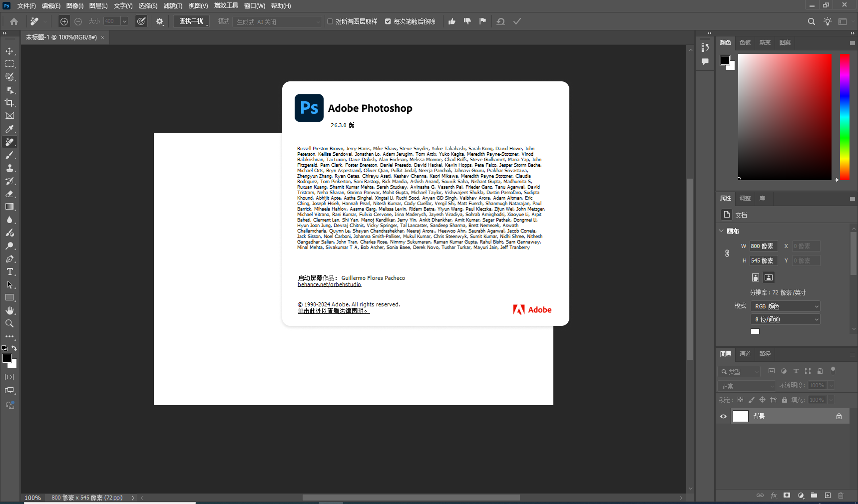Switch to the 调整 tab

click(745, 198)
